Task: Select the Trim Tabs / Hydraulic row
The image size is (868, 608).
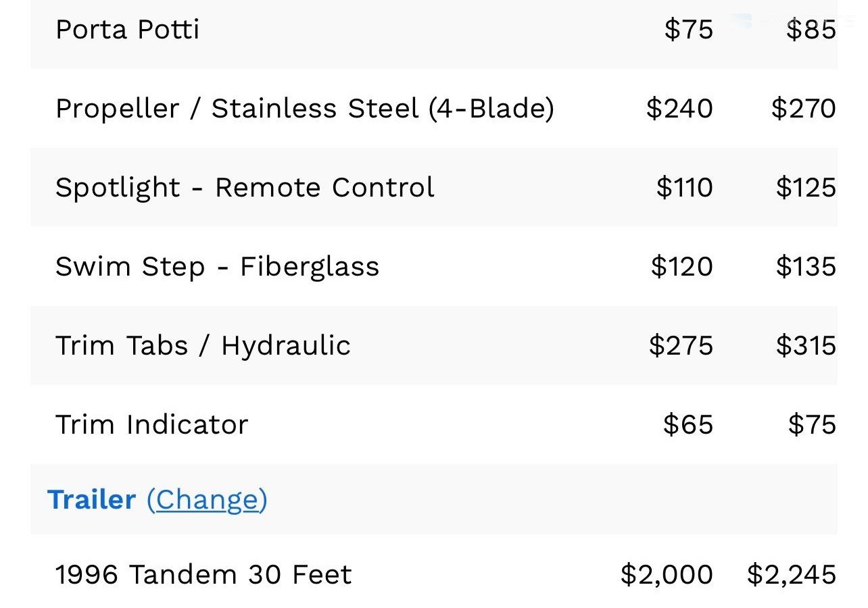Action: click(x=434, y=345)
